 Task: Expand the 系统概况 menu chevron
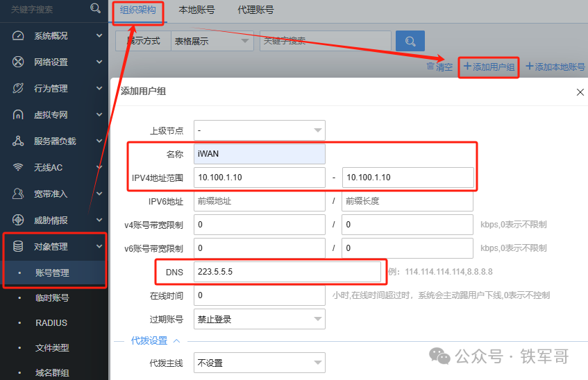pyautogui.click(x=99, y=35)
